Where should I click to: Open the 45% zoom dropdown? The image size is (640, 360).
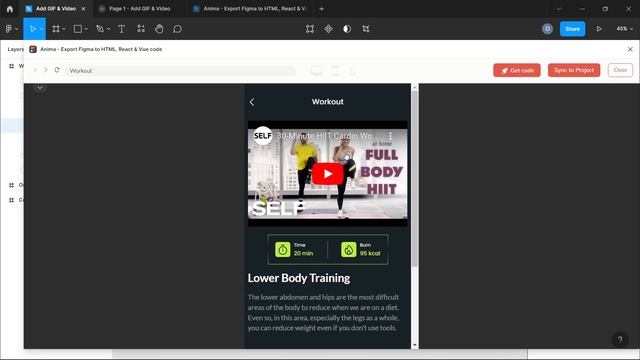624,29
